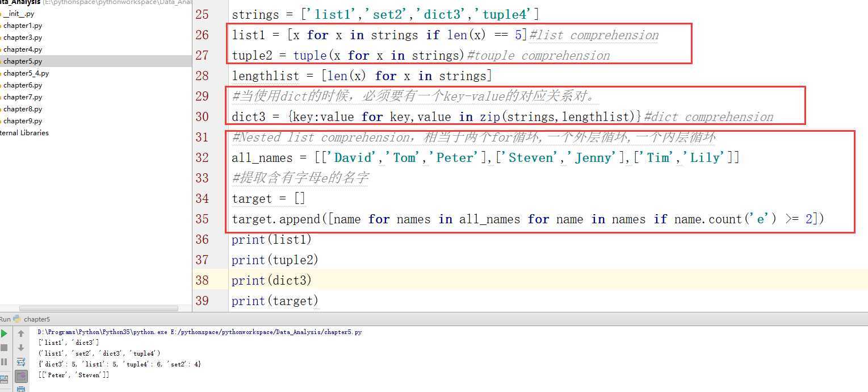Click 'target.append' on line 35

click(276, 219)
